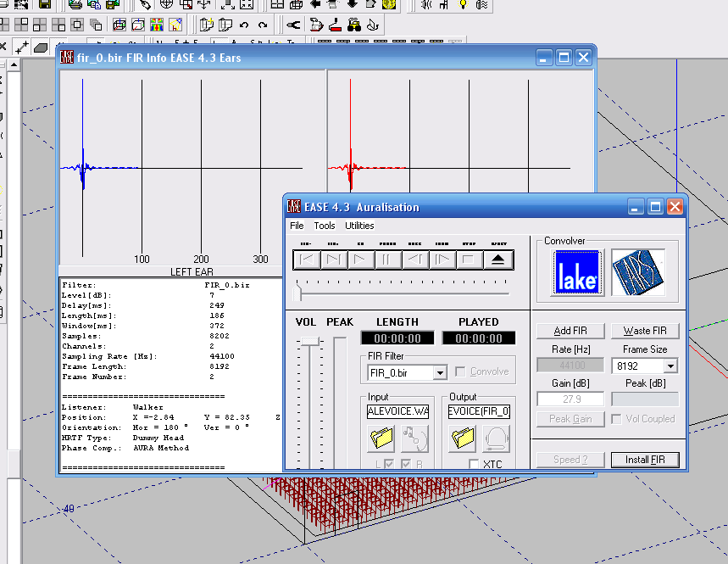
Task: Expand the Frame Size dropdown
Action: 670,366
